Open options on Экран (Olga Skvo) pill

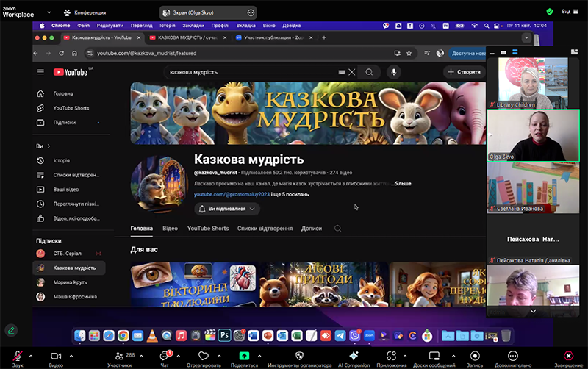(x=251, y=12)
